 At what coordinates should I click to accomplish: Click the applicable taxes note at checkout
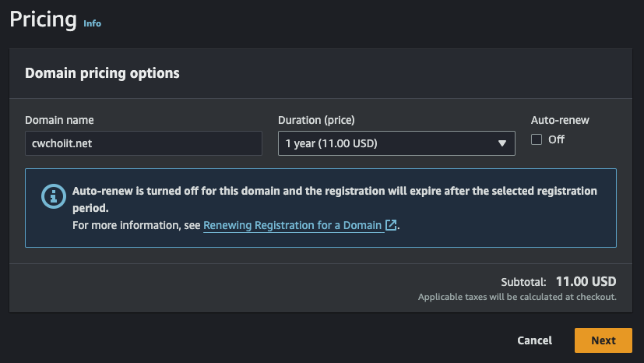tap(517, 297)
